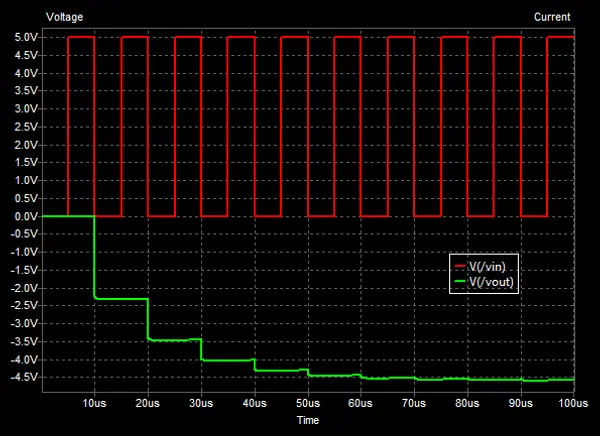Viewport: 600px width, 436px height.
Task: Click the red V(/vin) legend line marker
Action: 460,268
